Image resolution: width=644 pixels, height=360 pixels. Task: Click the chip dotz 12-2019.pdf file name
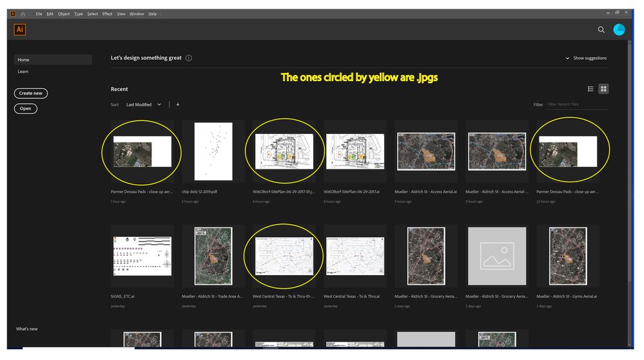199,192
